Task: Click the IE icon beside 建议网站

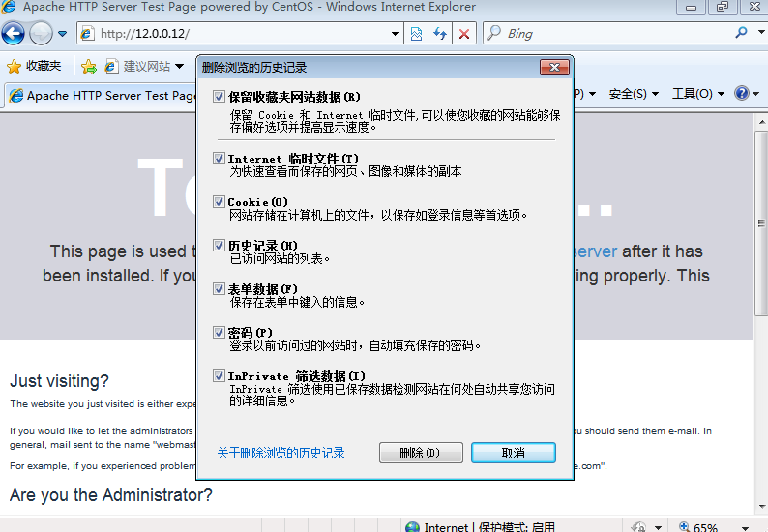Action: (111, 66)
